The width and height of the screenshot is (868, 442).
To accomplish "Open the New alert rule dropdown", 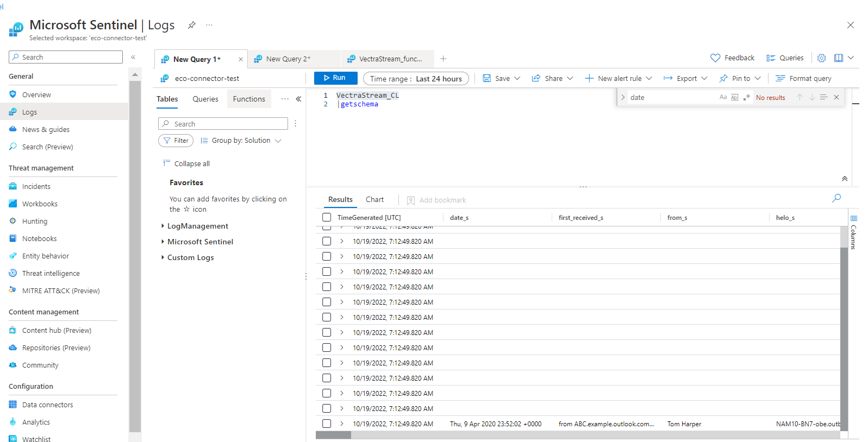I will click(x=619, y=79).
